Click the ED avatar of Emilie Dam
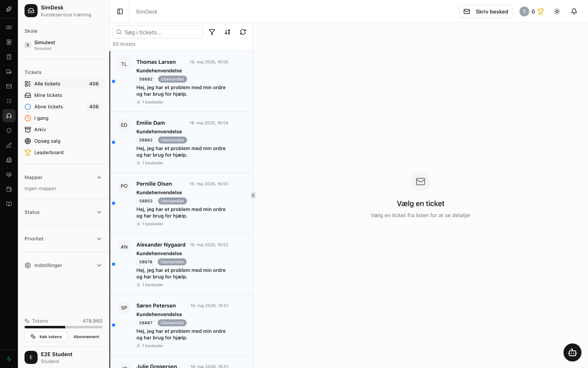Image resolution: width=588 pixels, height=368 pixels. 124,125
